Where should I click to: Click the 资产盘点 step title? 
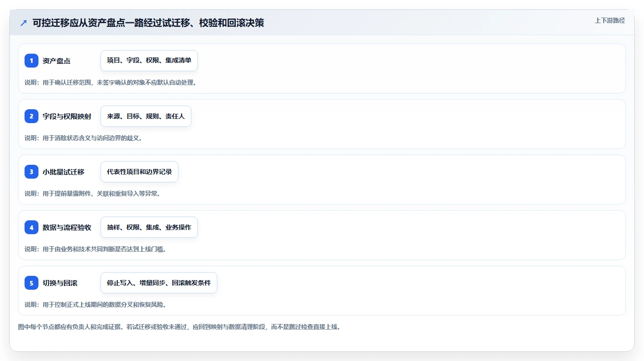[x=57, y=61]
